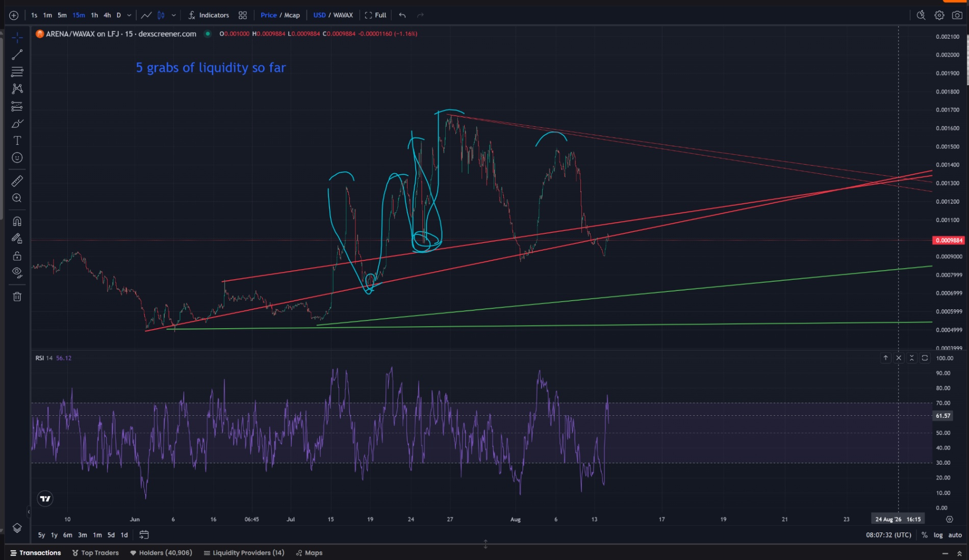969x560 pixels.
Task: Switch chart to Full screen
Action: click(375, 15)
